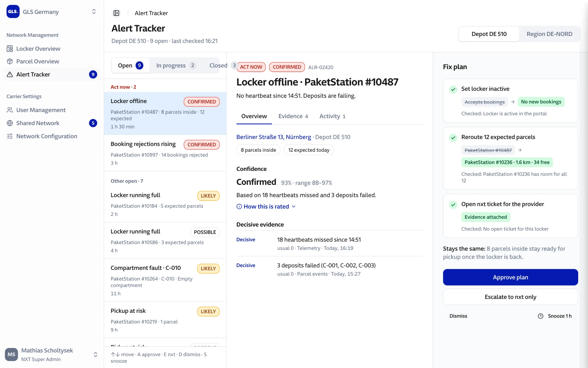
Task: Click the info icon beside How this is rated
Action: pos(239,206)
